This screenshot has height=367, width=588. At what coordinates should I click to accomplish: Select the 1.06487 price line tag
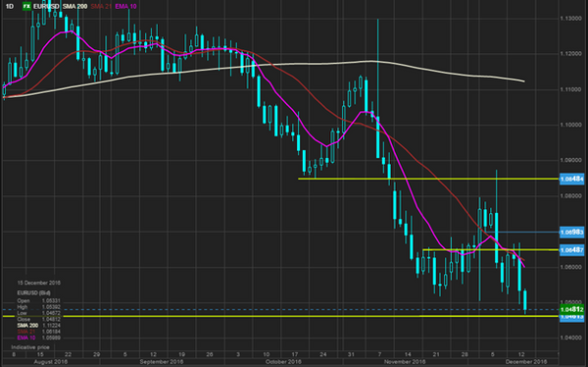tap(571, 250)
